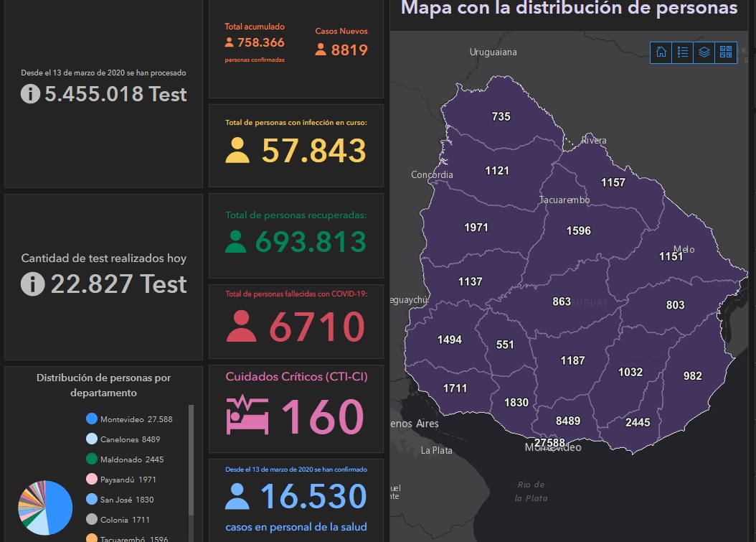Click green person icon for recovered count
Image resolution: width=756 pixels, height=542 pixels.
coord(235,241)
